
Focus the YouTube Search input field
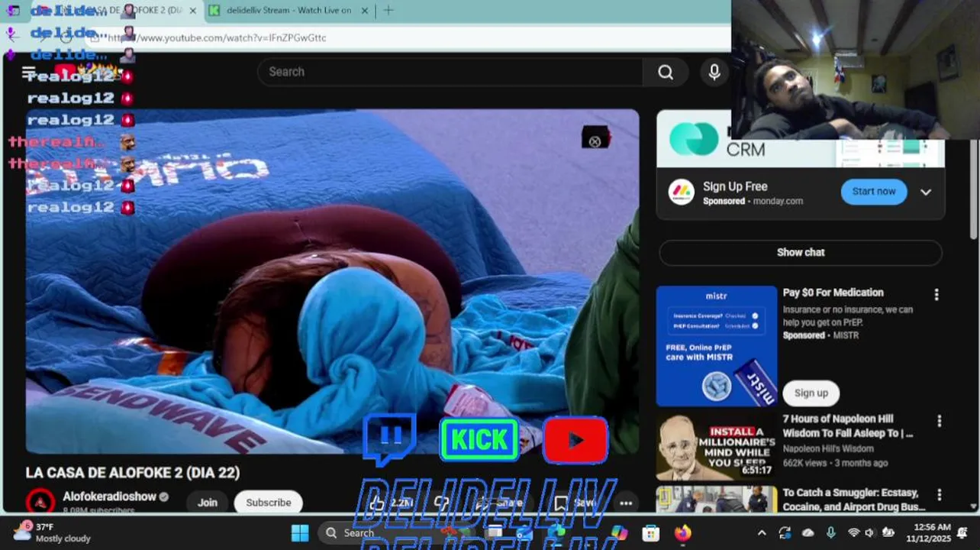click(450, 72)
